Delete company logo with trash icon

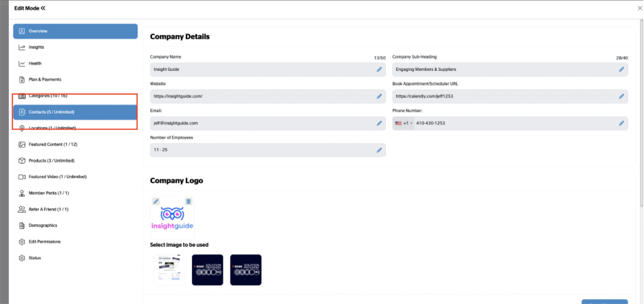tap(189, 202)
